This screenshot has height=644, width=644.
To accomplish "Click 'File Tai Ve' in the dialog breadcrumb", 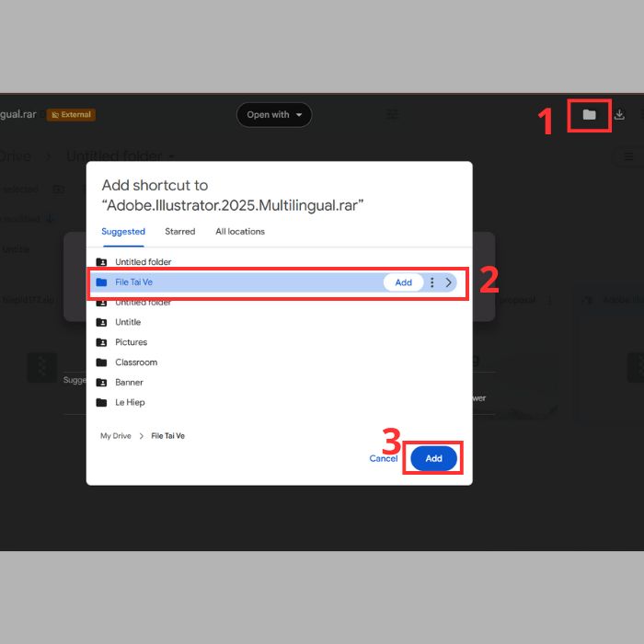I will (x=168, y=436).
